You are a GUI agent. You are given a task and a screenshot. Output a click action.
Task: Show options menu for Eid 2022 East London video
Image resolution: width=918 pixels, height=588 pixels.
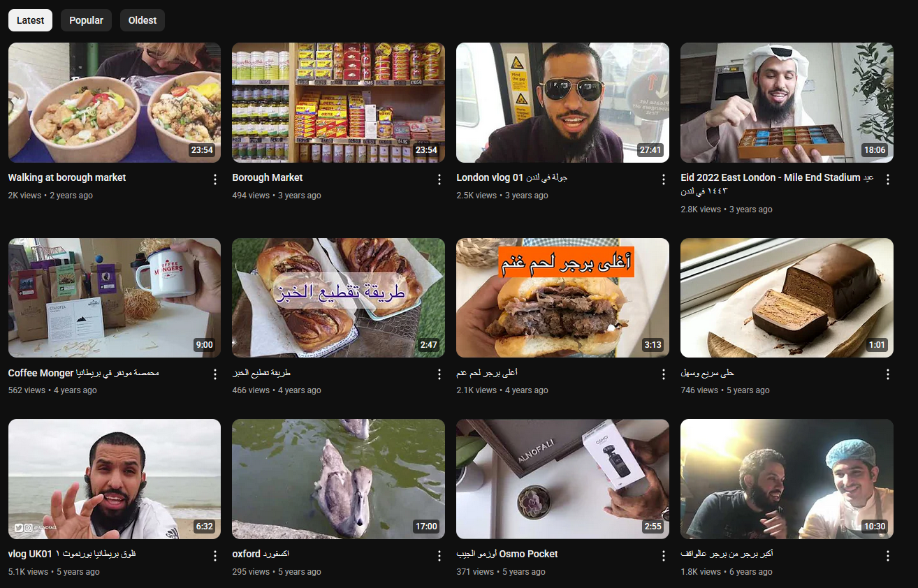click(888, 179)
